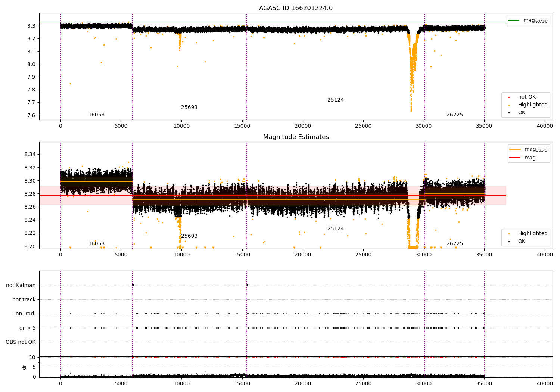The image size is (560, 392).
Task: Click y-axis tick 8.28 in Magnitude Estimates plot
Action: tap(30, 194)
